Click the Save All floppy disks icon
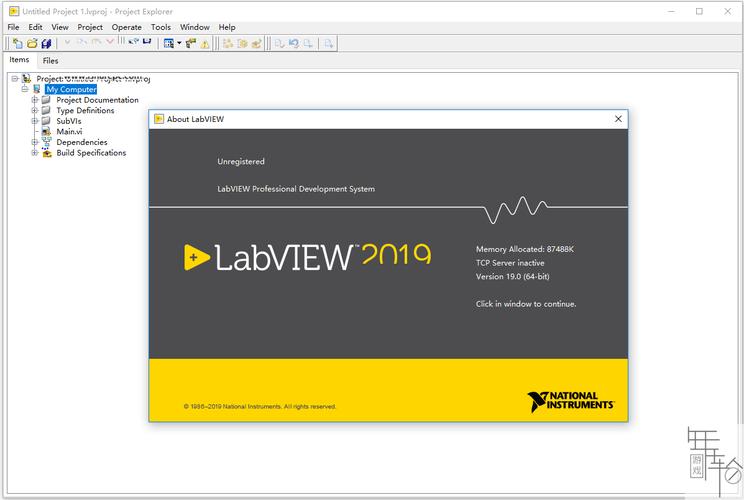 point(46,44)
